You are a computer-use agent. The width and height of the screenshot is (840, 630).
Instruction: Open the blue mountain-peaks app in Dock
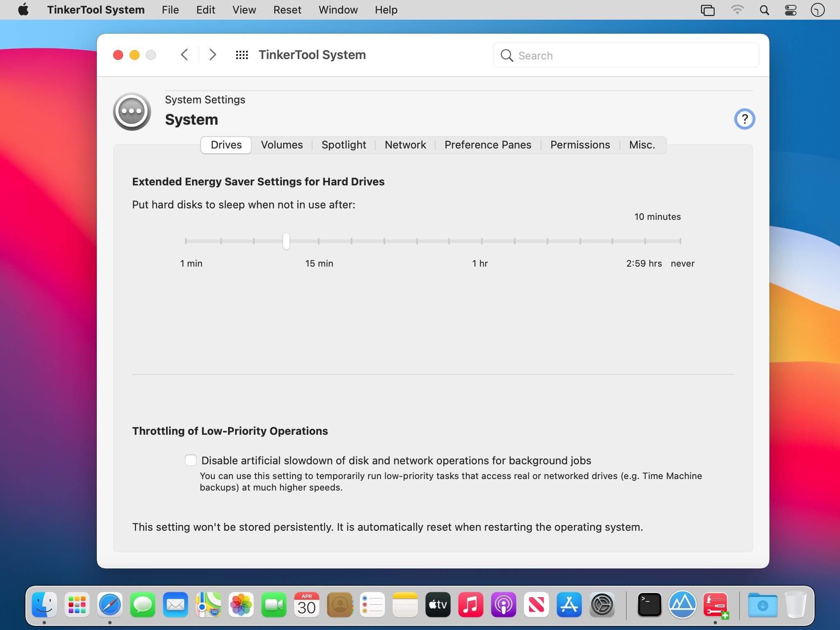click(682, 605)
